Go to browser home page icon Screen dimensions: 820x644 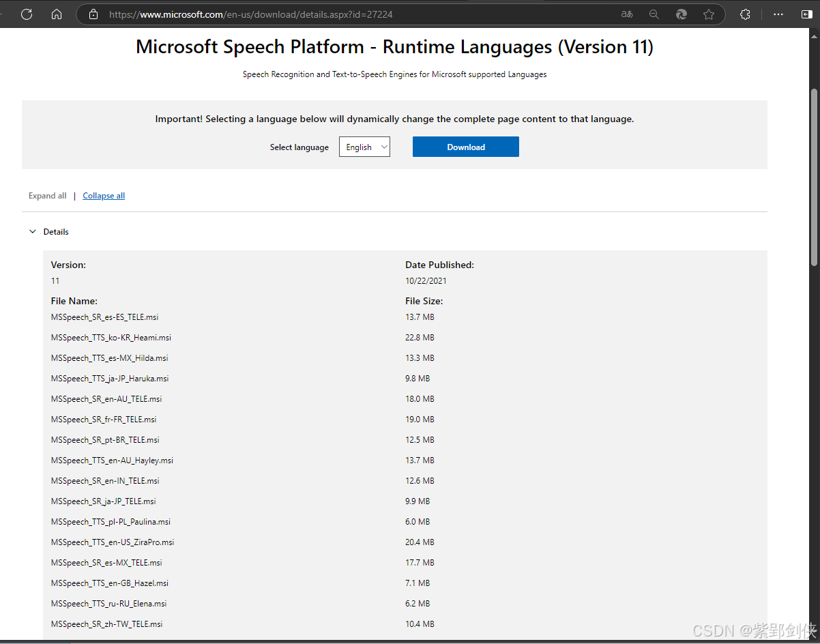[57, 14]
